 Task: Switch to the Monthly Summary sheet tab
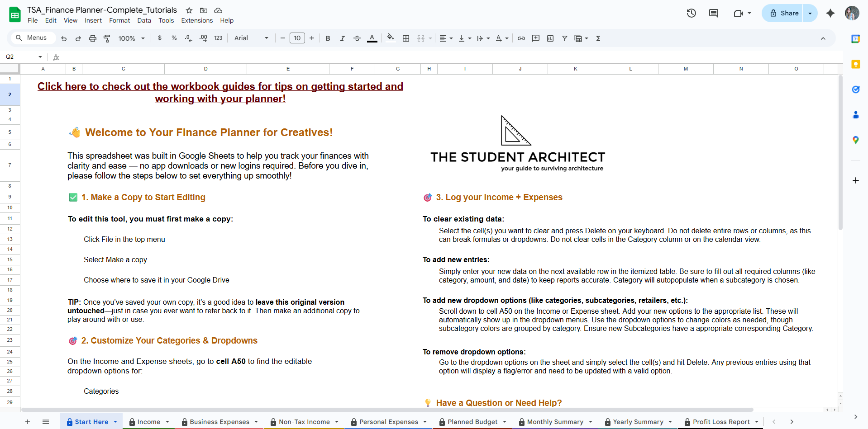555,422
